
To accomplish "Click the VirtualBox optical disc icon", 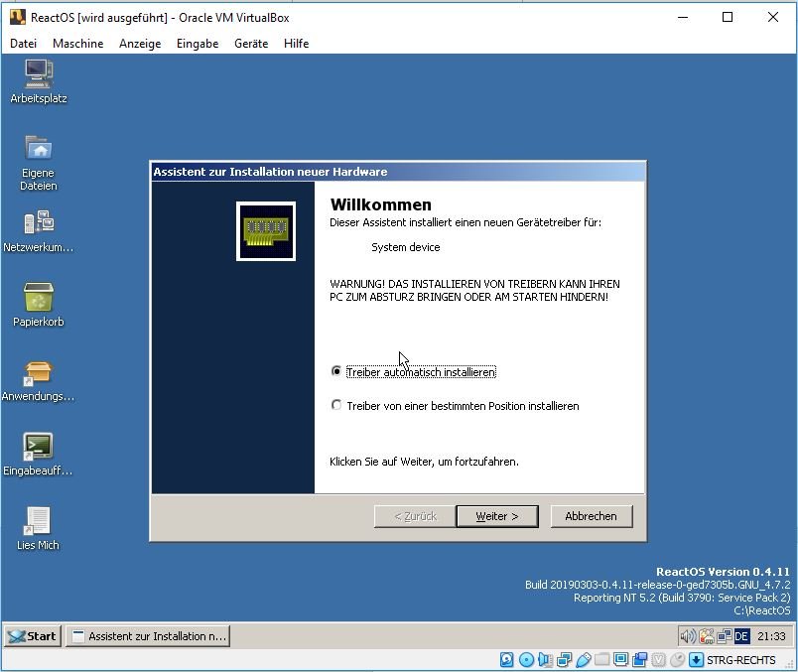I will [x=526, y=660].
